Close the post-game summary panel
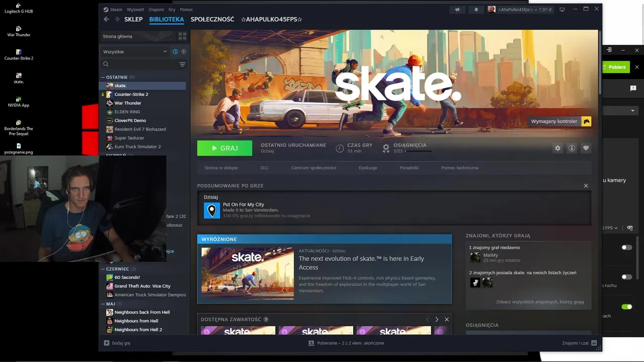 click(x=586, y=186)
